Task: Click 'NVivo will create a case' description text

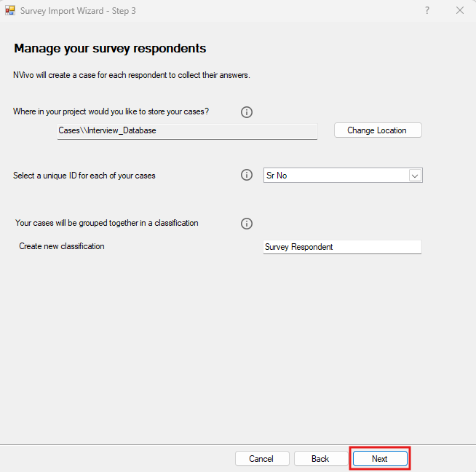Action: point(132,75)
